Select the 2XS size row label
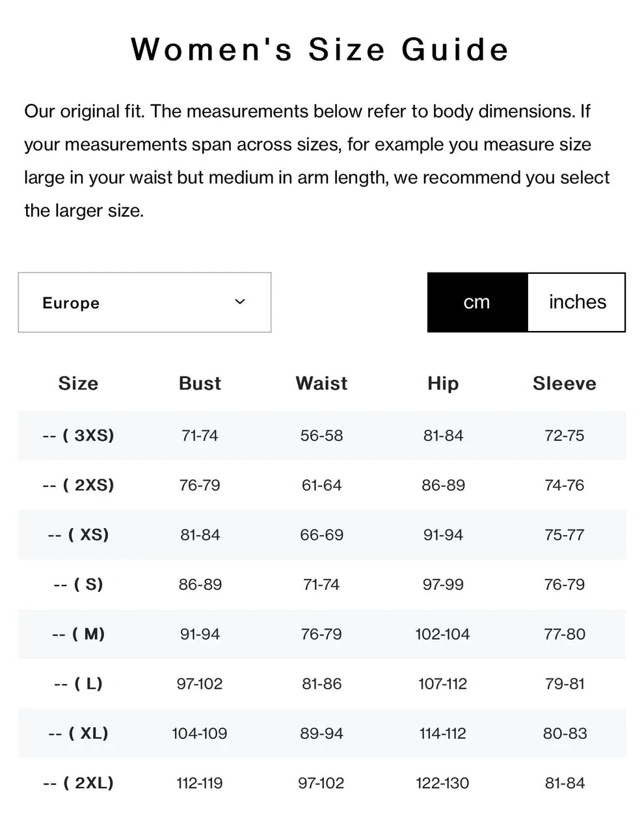Viewport: 644px width, 826px height. click(x=78, y=485)
